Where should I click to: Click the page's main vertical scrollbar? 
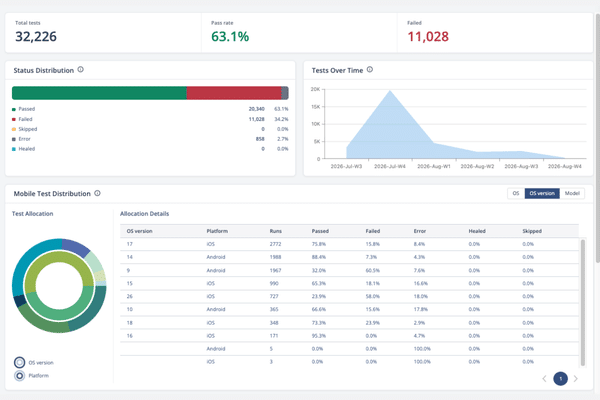tap(598, 138)
